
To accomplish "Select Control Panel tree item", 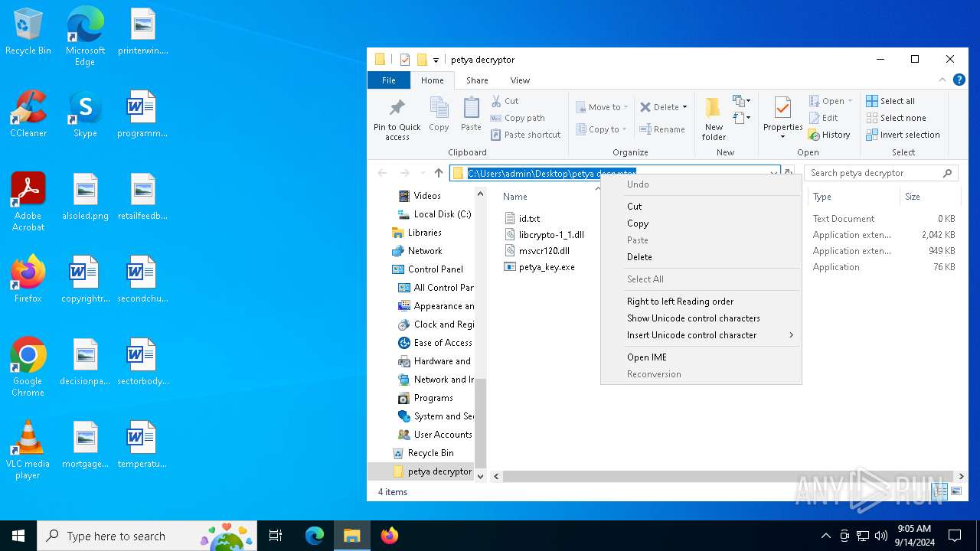I will click(x=435, y=269).
